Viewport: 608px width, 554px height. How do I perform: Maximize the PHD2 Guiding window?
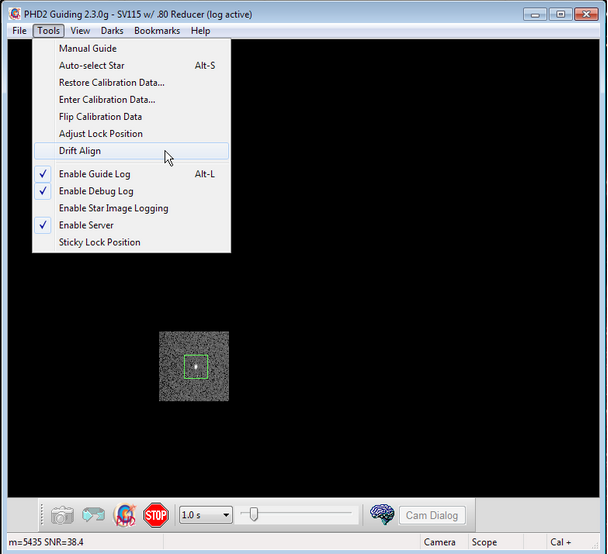point(561,14)
